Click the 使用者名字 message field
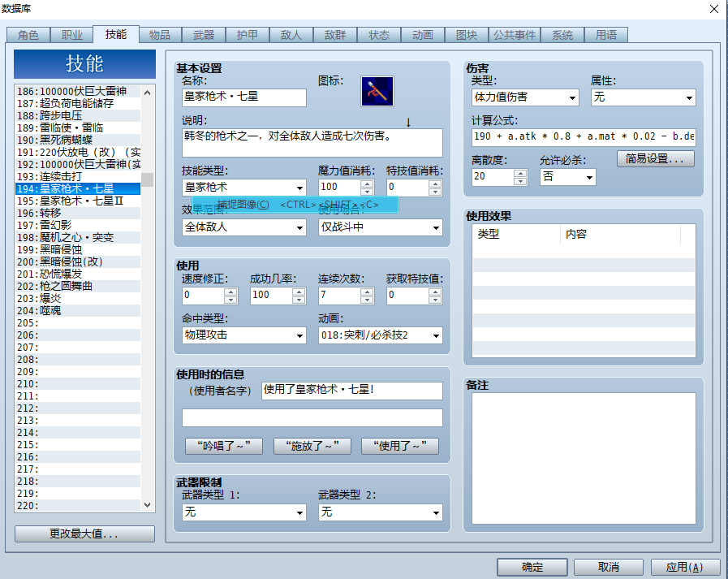The image size is (728, 579). click(352, 391)
